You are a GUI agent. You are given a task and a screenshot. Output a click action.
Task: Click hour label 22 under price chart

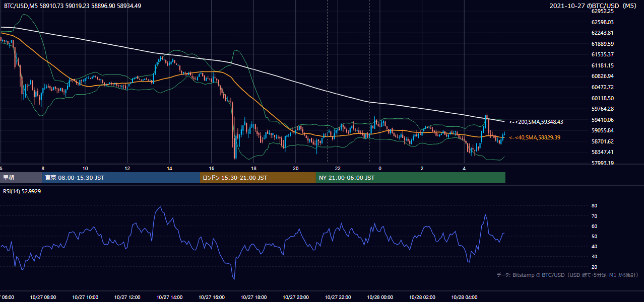point(338,168)
